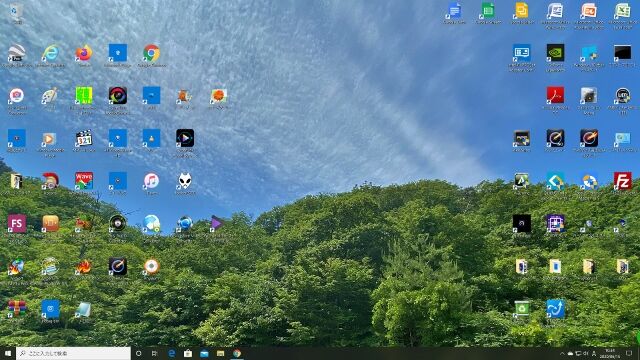Click the Cortana circle on the taskbar
This screenshot has height=360, width=640.
[x=138, y=353]
